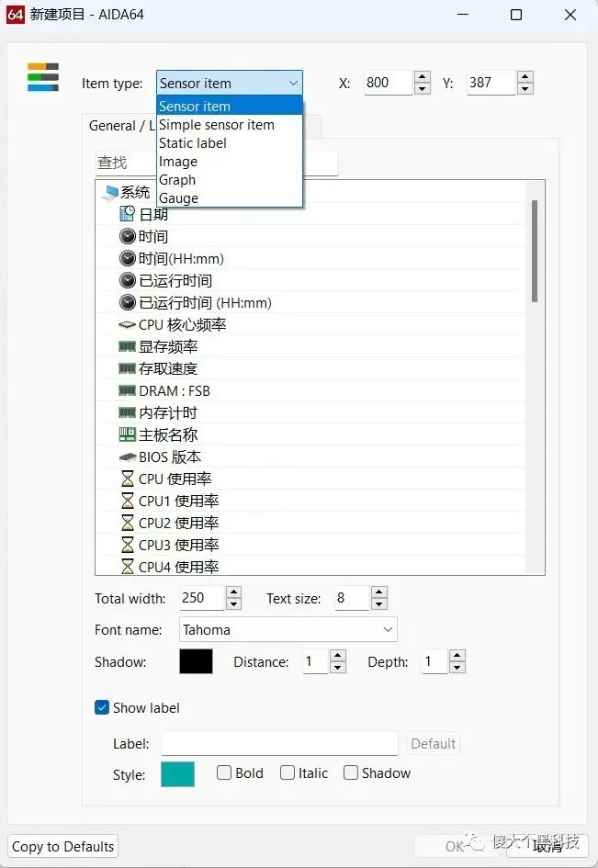
Task: Increase the Y position value
Action: pos(525,77)
